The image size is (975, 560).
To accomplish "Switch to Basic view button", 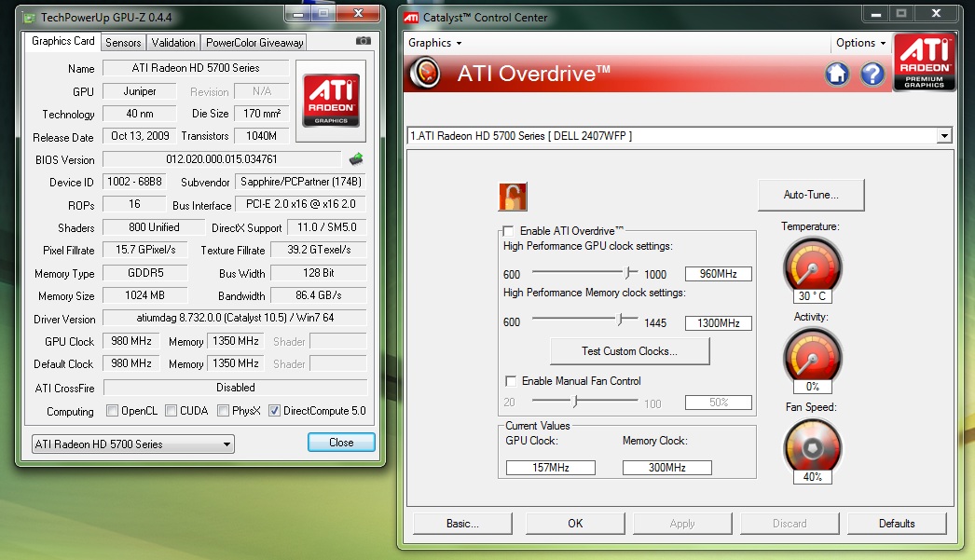I will coord(462,524).
